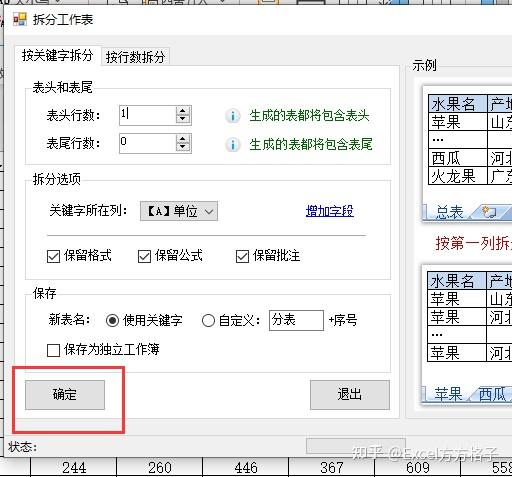Select the 西瓜 sheet tab in the example

coord(493,395)
